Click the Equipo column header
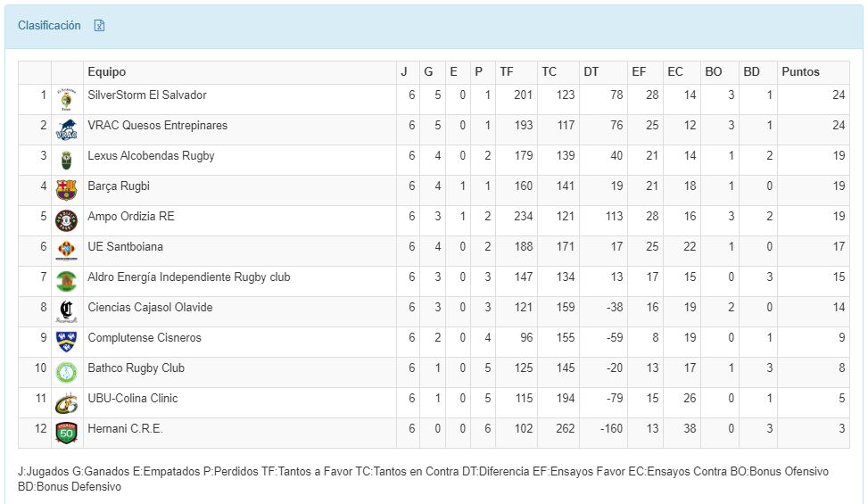 [x=107, y=72]
